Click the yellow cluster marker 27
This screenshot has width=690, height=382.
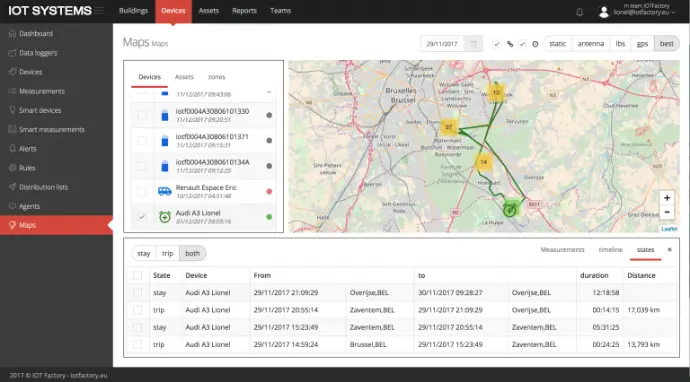(448, 127)
